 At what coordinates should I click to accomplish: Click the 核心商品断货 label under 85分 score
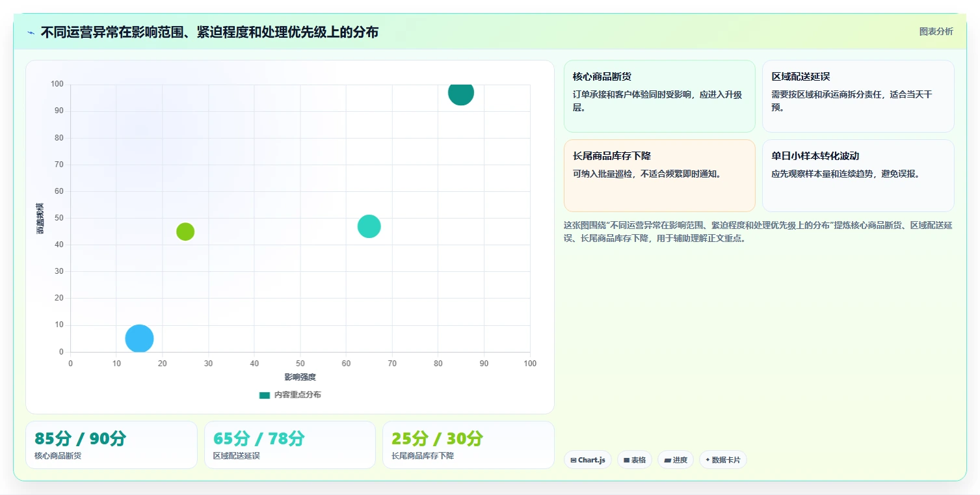click(58, 456)
